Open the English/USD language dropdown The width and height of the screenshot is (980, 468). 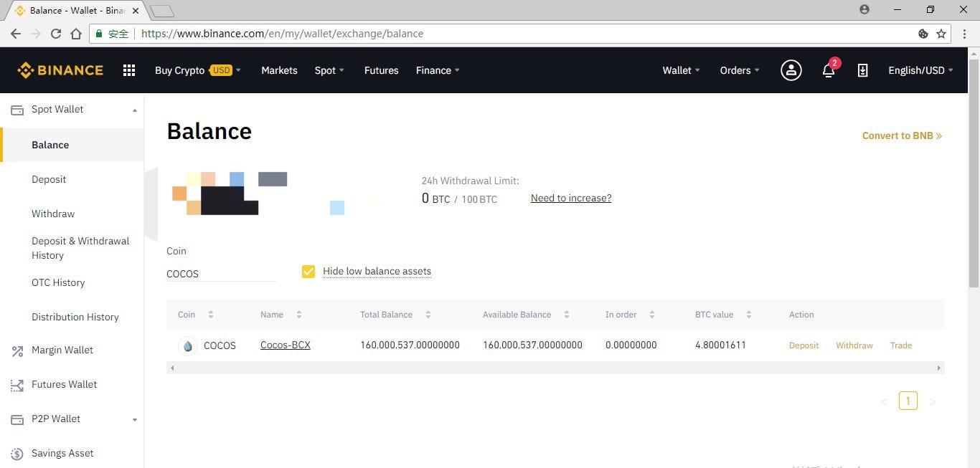point(920,70)
